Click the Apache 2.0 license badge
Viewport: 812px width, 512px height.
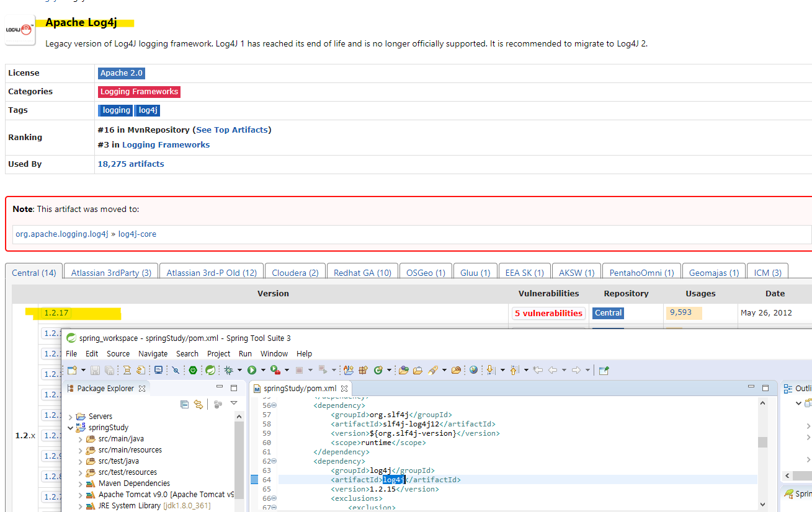[122, 73]
